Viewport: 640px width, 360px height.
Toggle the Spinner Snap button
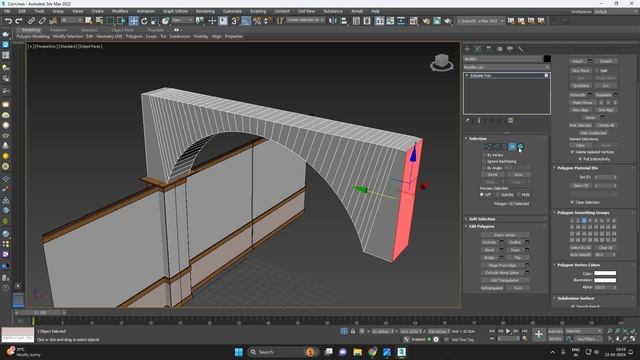coord(268,20)
